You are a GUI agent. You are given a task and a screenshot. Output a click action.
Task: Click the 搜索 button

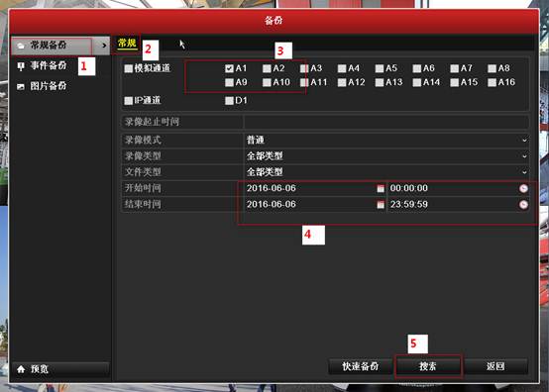(x=428, y=366)
